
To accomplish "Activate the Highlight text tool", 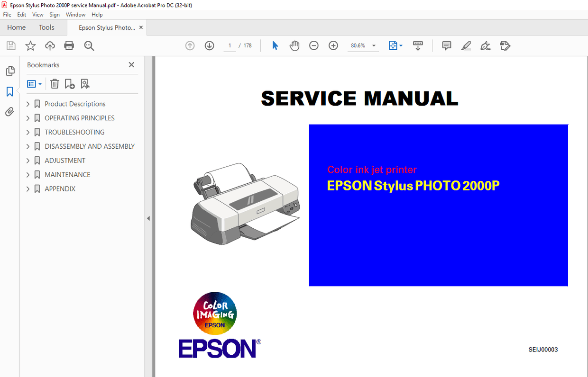I will pyautogui.click(x=466, y=45).
